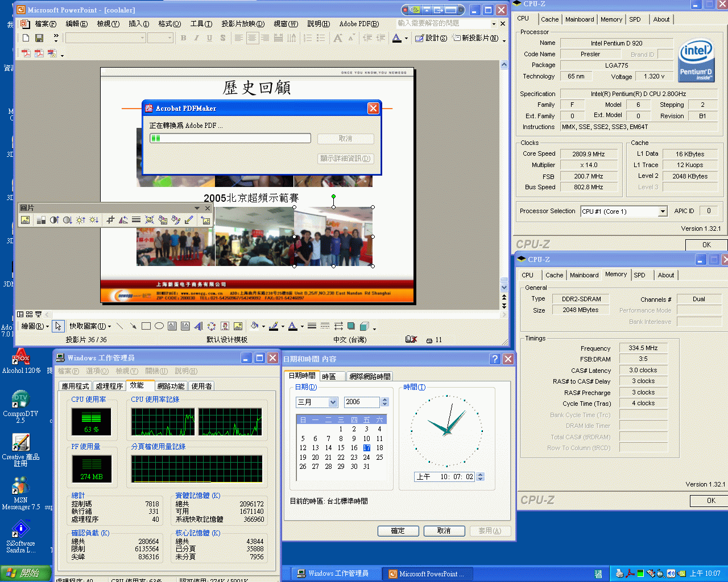Expand 繪圖(R) draw menu in Drawing toolbar

coord(35,326)
